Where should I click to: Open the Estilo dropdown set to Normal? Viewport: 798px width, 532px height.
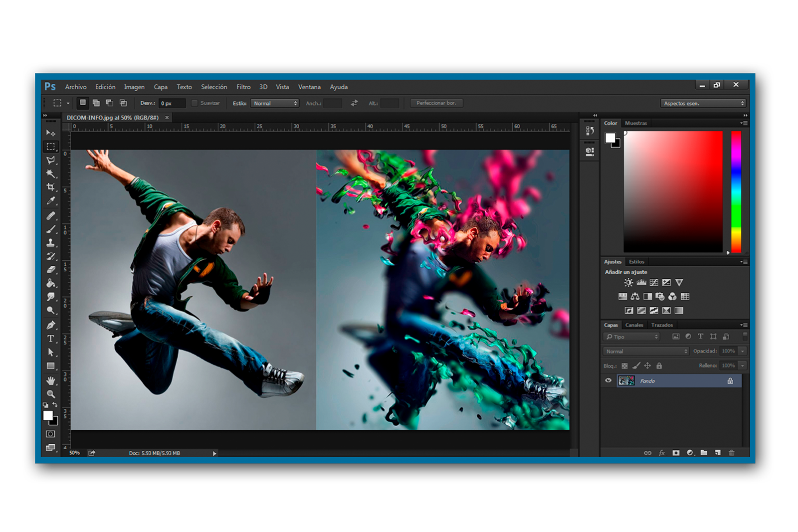(x=275, y=103)
